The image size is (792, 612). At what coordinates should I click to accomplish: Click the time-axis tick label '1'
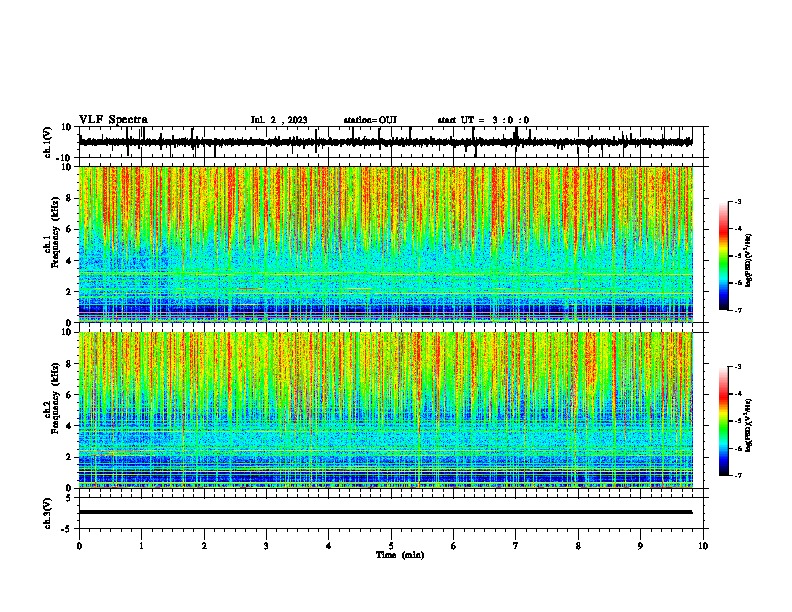click(141, 546)
